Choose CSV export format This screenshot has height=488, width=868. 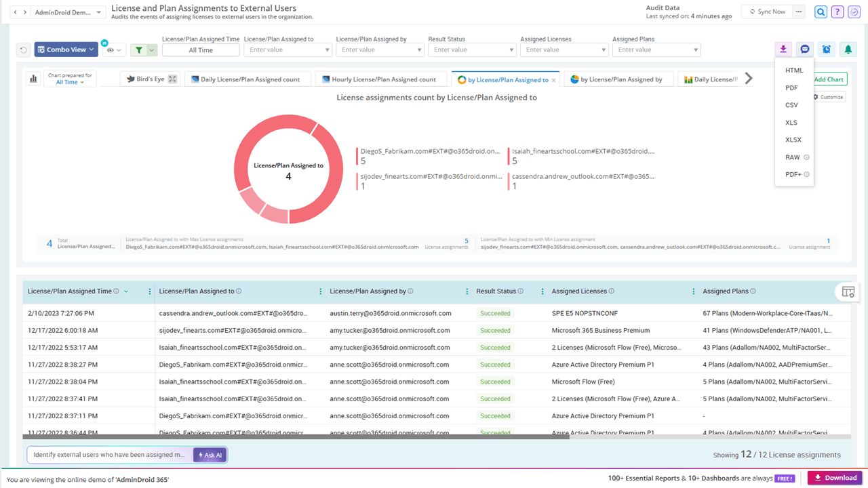791,105
